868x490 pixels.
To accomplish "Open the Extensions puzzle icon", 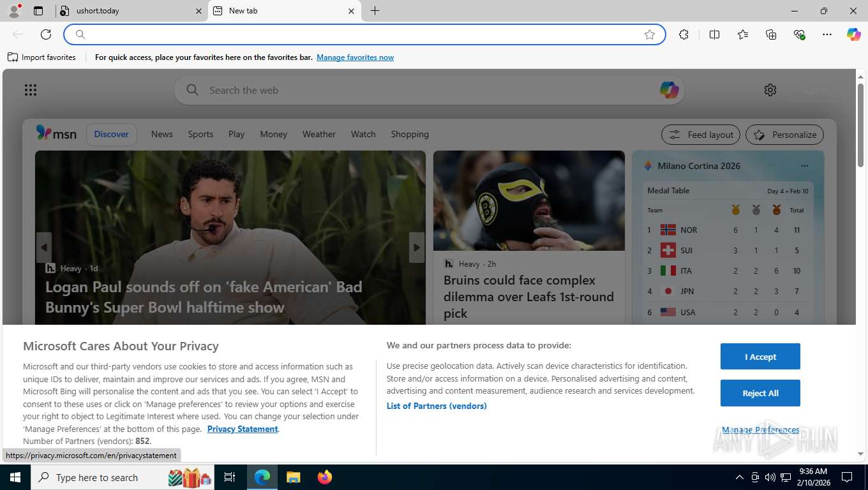I will coord(684,34).
